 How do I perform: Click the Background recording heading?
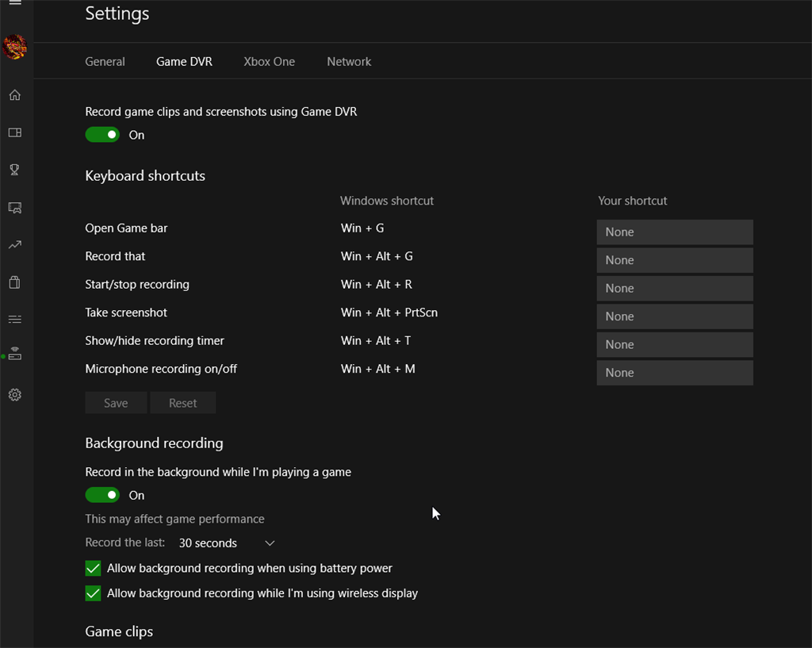click(155, 443)
